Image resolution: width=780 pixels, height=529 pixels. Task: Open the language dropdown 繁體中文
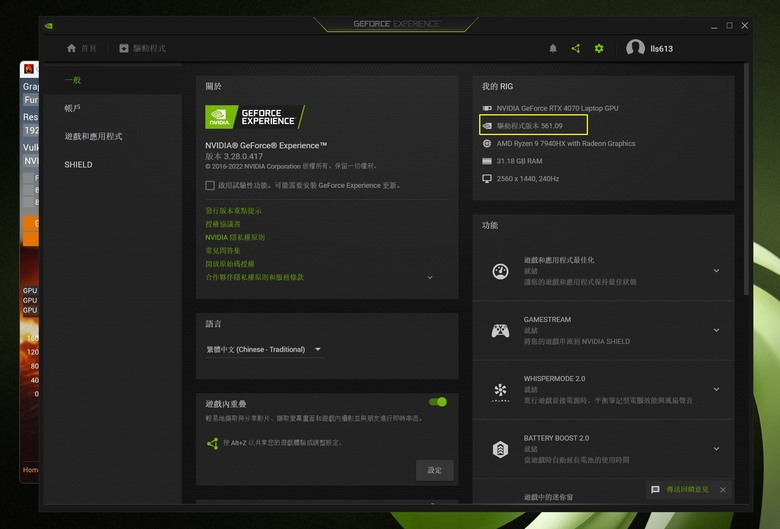pyautogui.click(x=264, y=349)
